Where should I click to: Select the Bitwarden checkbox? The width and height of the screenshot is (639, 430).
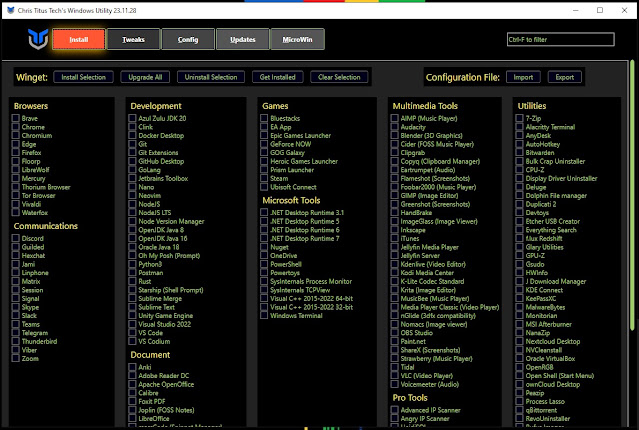tap(520, 152)
